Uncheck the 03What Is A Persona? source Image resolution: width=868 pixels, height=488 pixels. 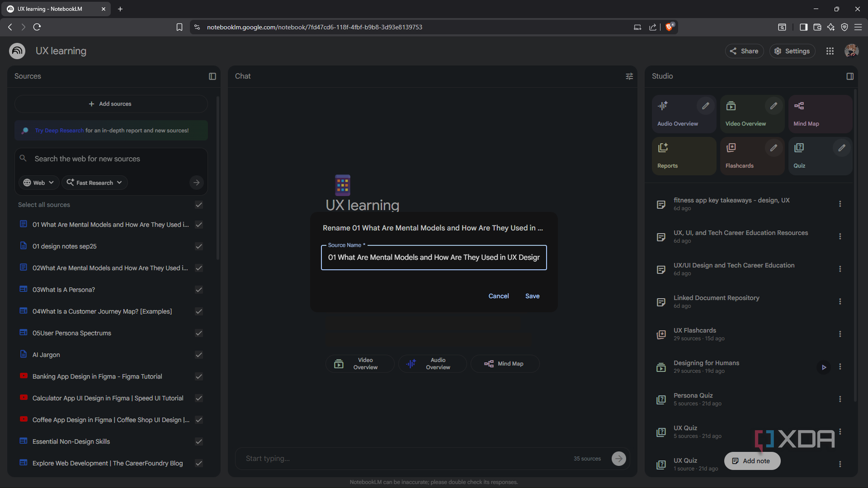pos(199,290)
